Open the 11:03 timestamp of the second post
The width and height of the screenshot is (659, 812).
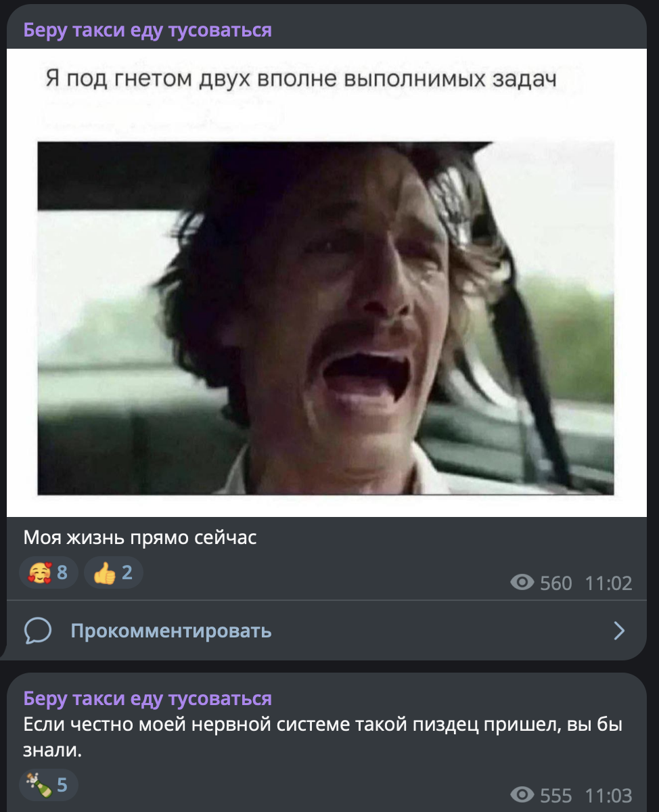coord(607,795)
